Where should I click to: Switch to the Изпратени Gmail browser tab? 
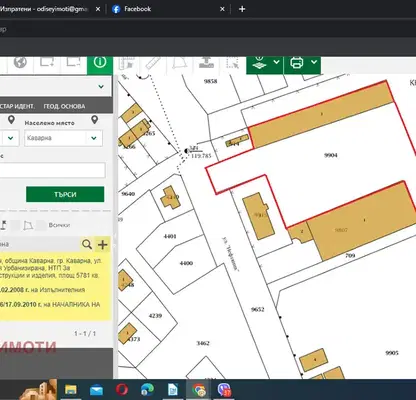point(45,9)
